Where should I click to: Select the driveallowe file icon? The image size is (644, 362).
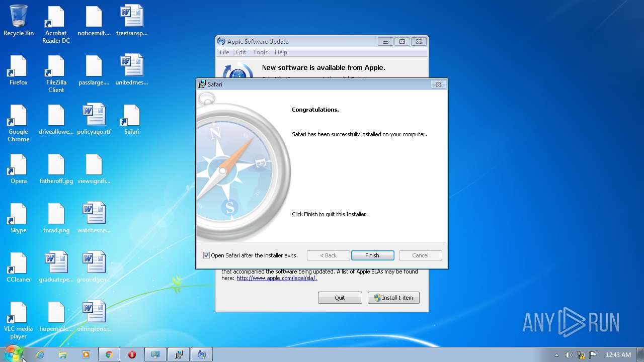click(56, 119)
